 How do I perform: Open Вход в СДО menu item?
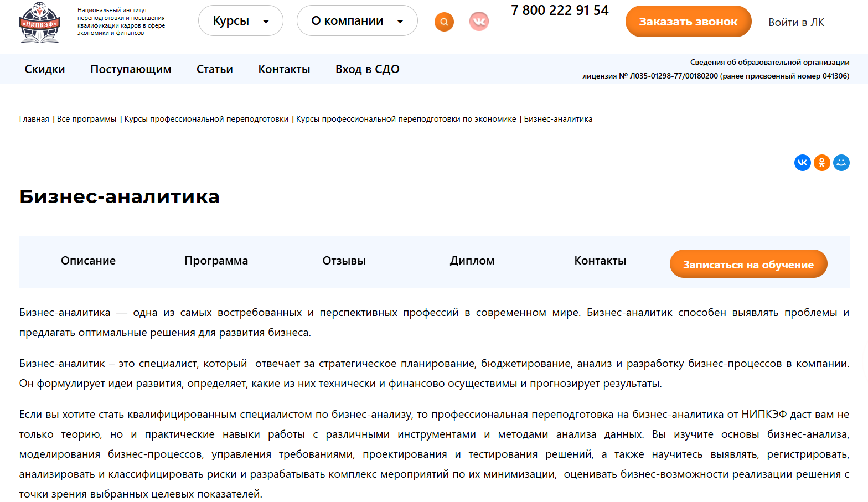(x=368, y=69)
